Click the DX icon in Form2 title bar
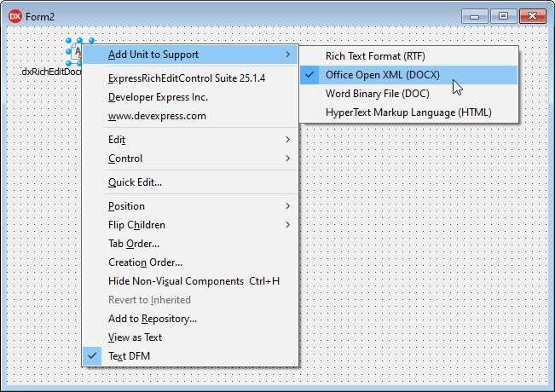This screenshot has width=555, height=392. pyautogui.click(x=14, y=16)
